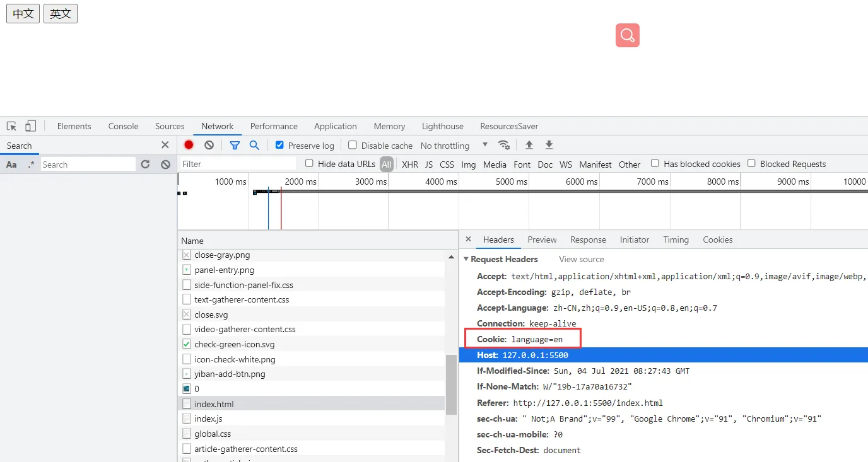Refresh the search results
The width and height of the screenshot is (868, 462).
tap(145, 165)
